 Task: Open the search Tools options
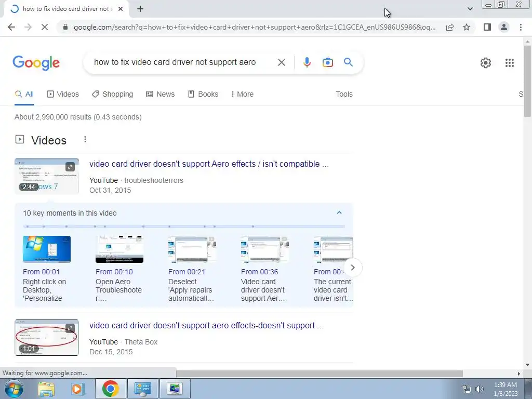(344, 95)
